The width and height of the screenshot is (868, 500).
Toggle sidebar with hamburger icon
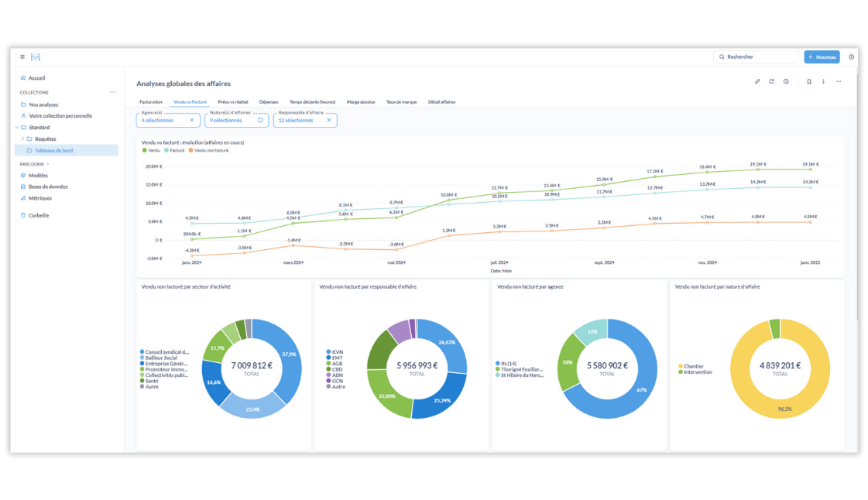click(x=22, y=57)
